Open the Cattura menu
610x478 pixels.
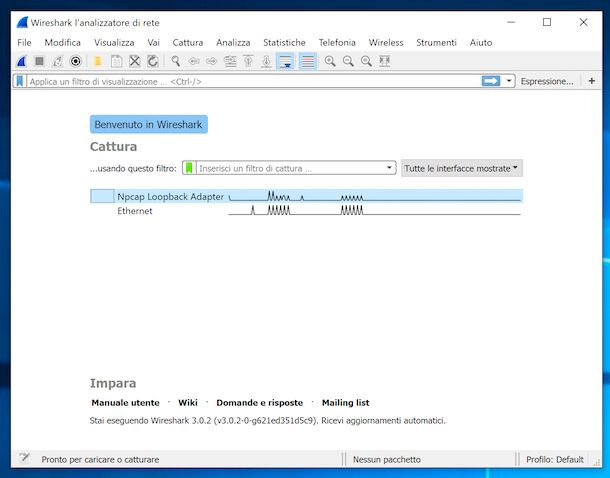pyautogui.click(x=188, y=42)
